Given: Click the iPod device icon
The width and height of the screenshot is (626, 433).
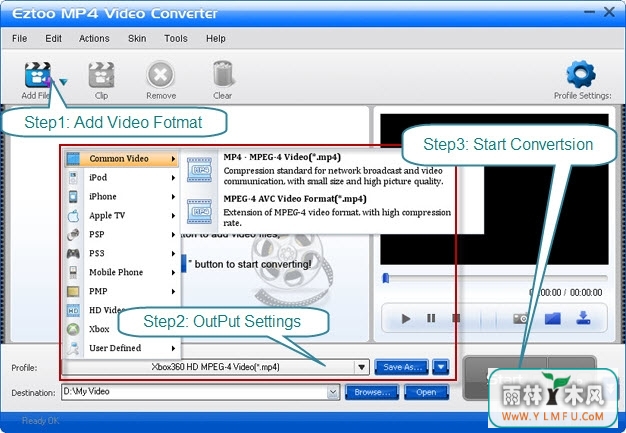Looking at the screenshot, I should pyautogui.click(x=73, y=178).
